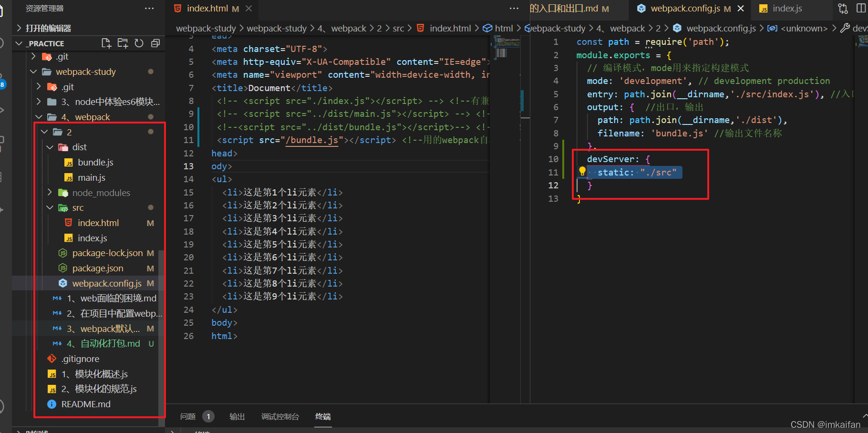Expand the 打开的编辑器 section
868x433 pixels.
pos(48,28)
